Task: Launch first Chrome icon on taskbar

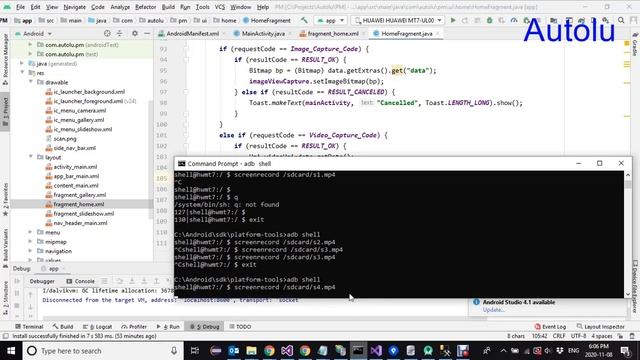Action: (269, 351)
